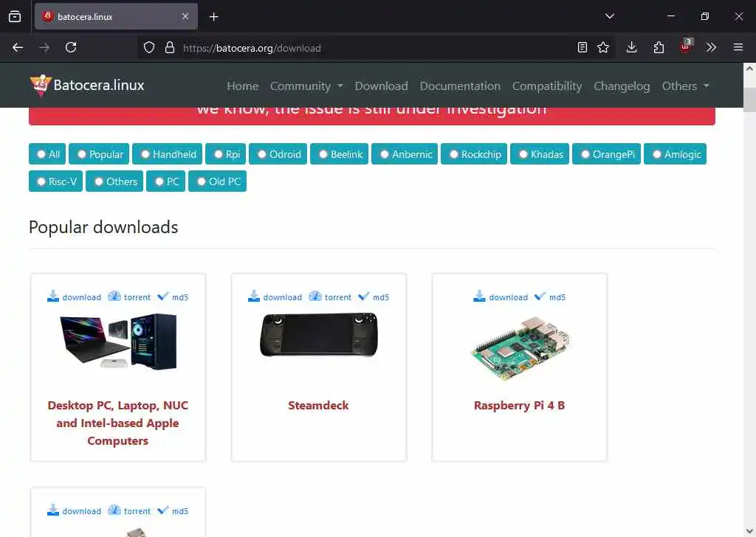Click the bottom card's torrent link
The width and height of the screenshot is (756, 537).
129,510
